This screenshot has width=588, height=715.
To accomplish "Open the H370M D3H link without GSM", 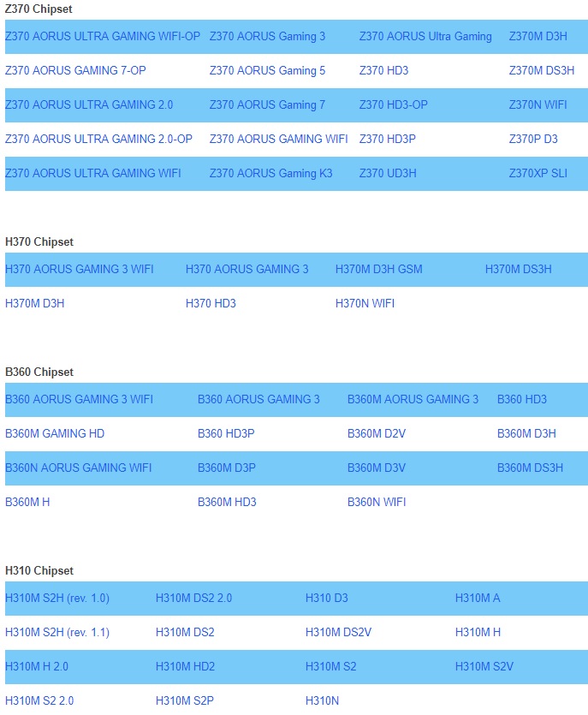I will click(34, 303).
